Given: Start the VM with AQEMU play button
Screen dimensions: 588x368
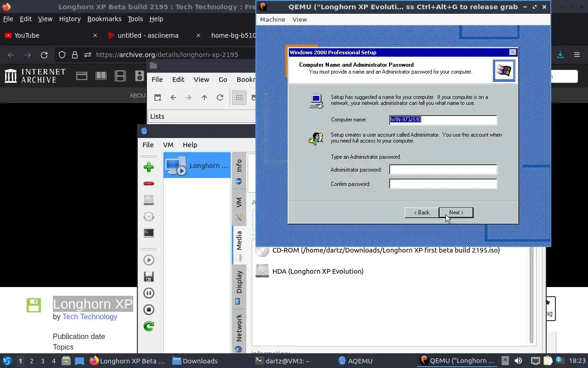Looking at the screenshot, I should pos(148,260).
